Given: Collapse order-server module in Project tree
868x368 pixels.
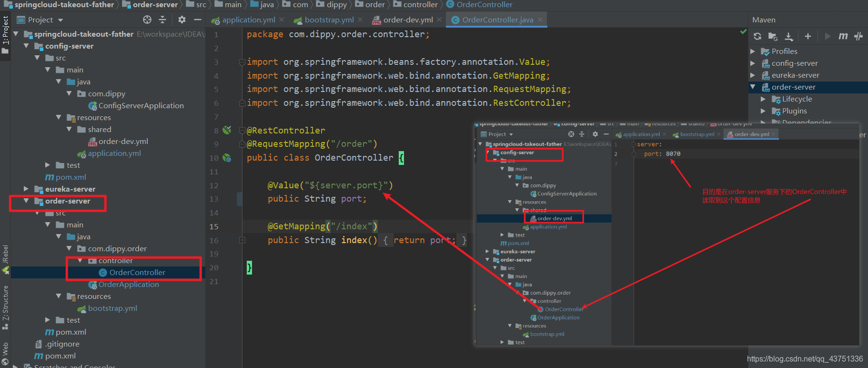Looking at the screenshot, I should [x=26, y=201].
